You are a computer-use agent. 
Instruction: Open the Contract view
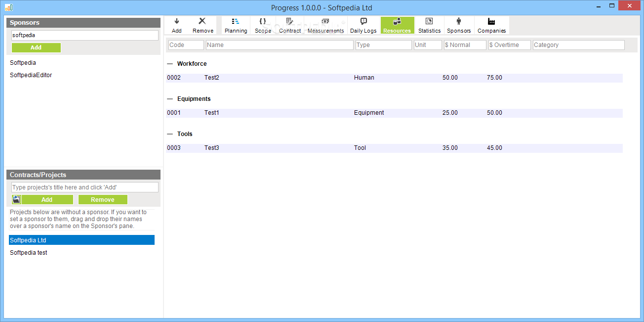[x=290, y=25]
